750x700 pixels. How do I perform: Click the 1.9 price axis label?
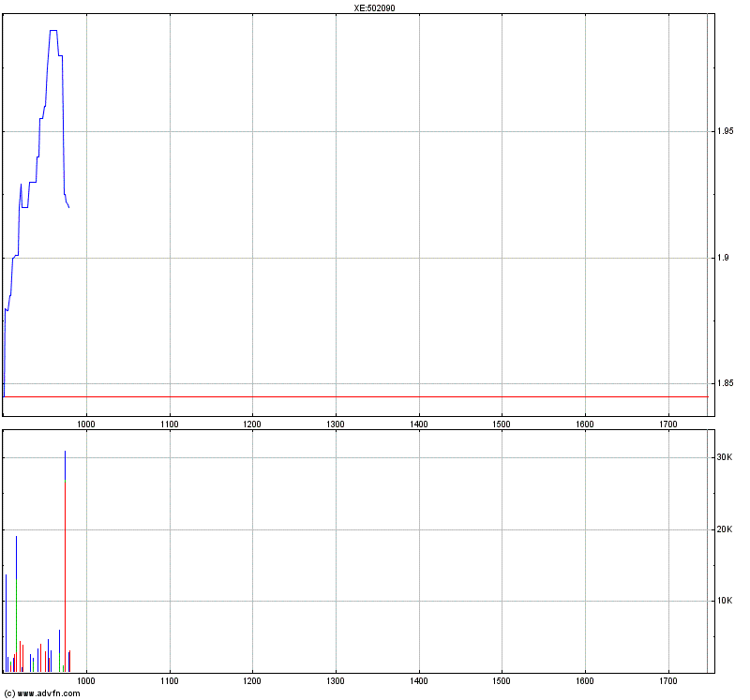723,258
